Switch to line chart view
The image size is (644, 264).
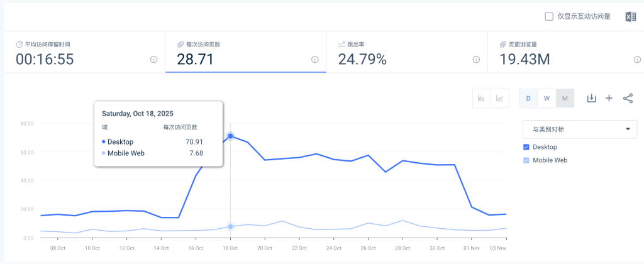tap(500, 98)
